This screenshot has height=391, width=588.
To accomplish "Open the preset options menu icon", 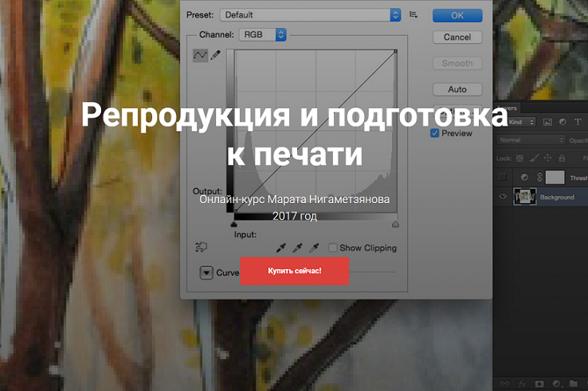I will 414,14.
